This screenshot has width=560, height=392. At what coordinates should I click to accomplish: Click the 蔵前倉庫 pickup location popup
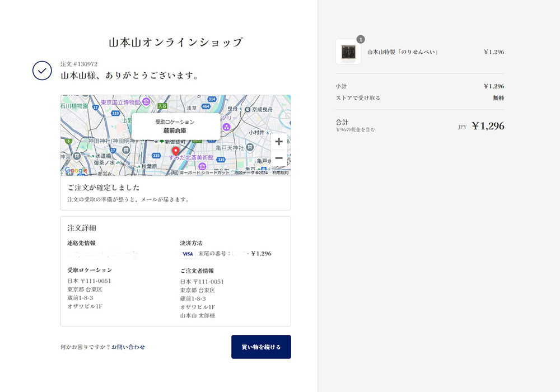[x=175, y=126]
